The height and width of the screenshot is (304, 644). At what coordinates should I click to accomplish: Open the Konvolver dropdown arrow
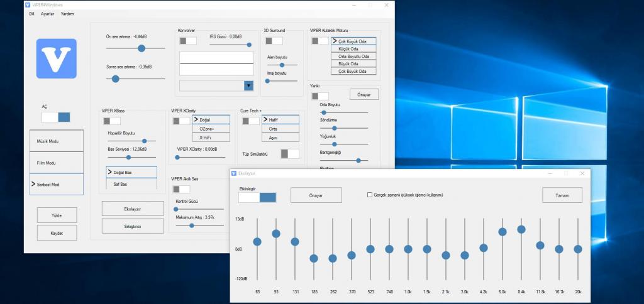click(x=248, y=86)
